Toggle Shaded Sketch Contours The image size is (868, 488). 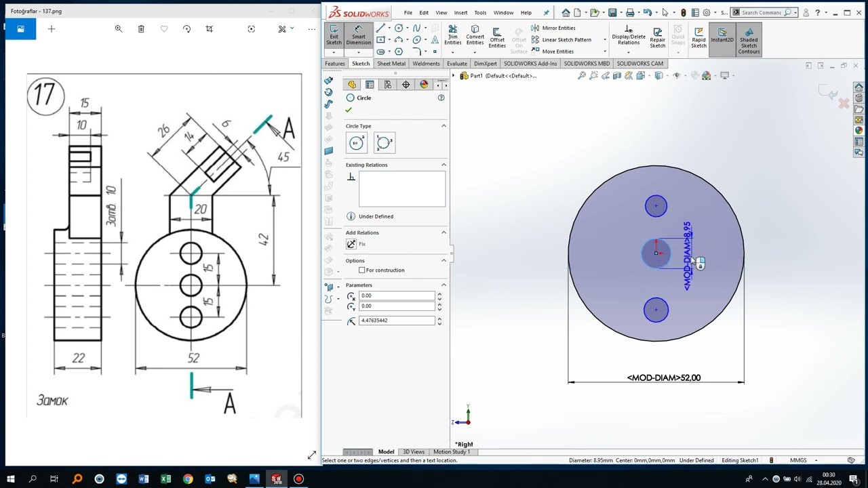(749, 39)
